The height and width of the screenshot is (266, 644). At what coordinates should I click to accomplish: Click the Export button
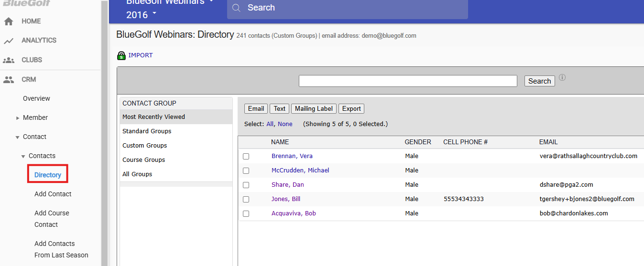click(x=351, y=109)
